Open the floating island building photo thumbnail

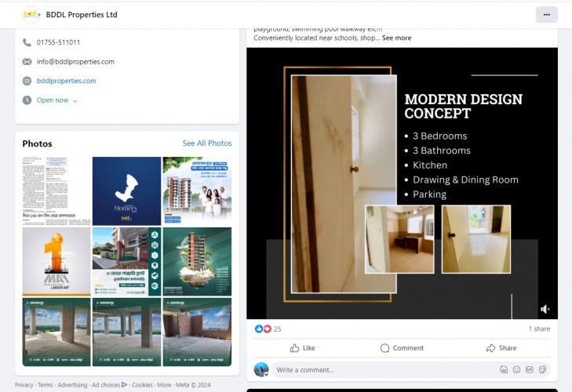197,261
